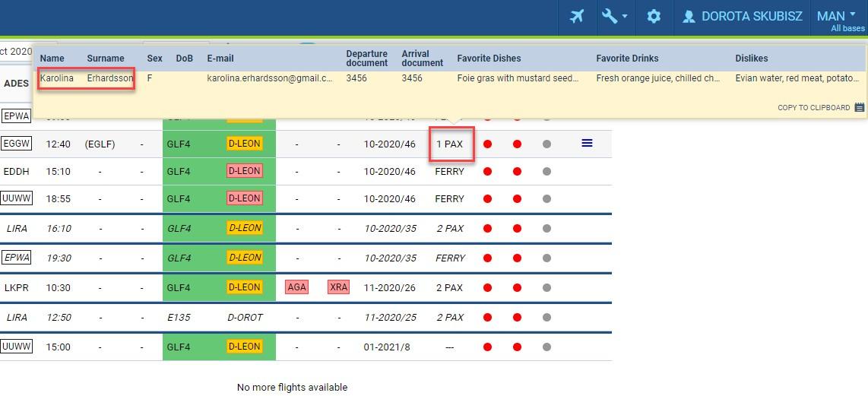This screenshot has height=396, width=868.
Task: Click the Karolina passenger name cell
Action: 57,78
